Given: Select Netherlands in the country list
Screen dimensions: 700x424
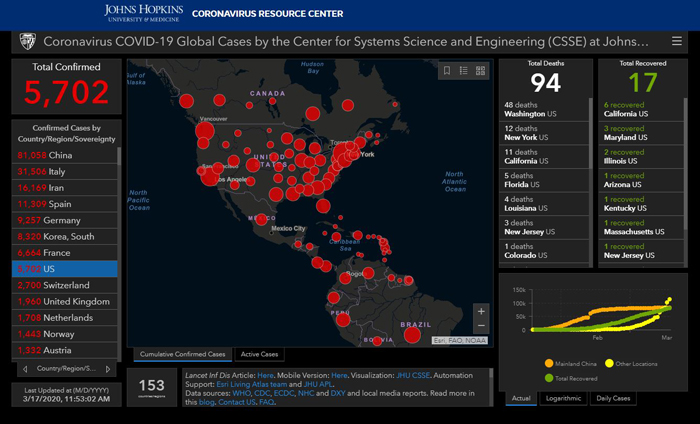Looking at the screenshot, I should 65,318.
